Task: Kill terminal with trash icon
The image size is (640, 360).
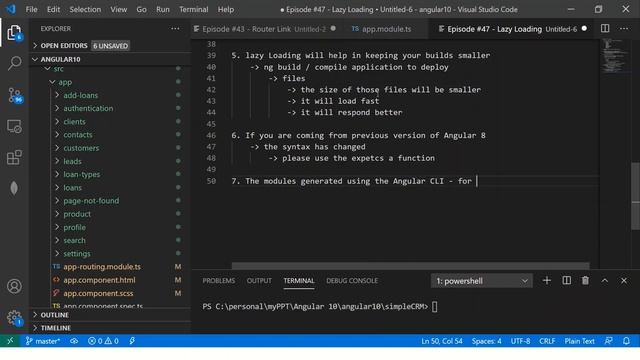Action: (585, 280)
